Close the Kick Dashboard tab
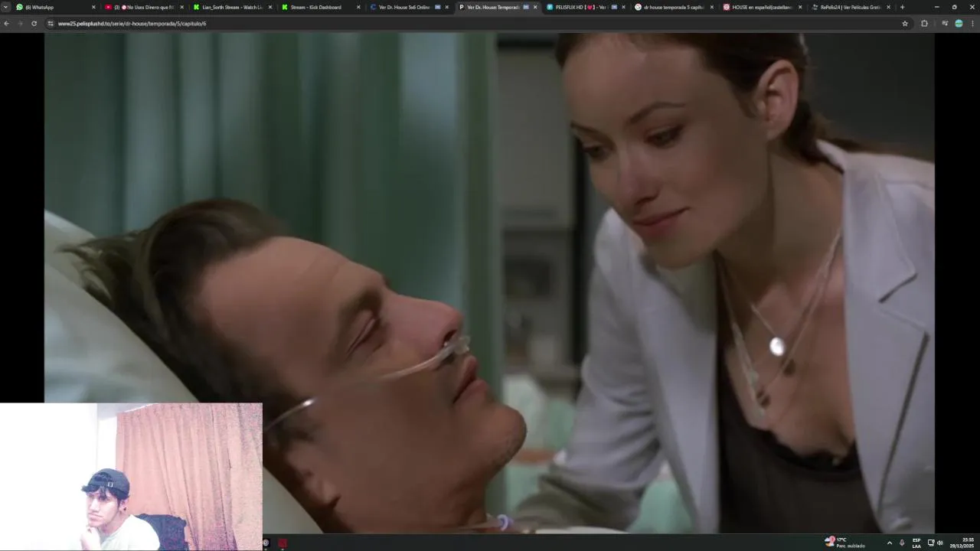Screen dimensions: 980x551 click(x=358, y=7)
